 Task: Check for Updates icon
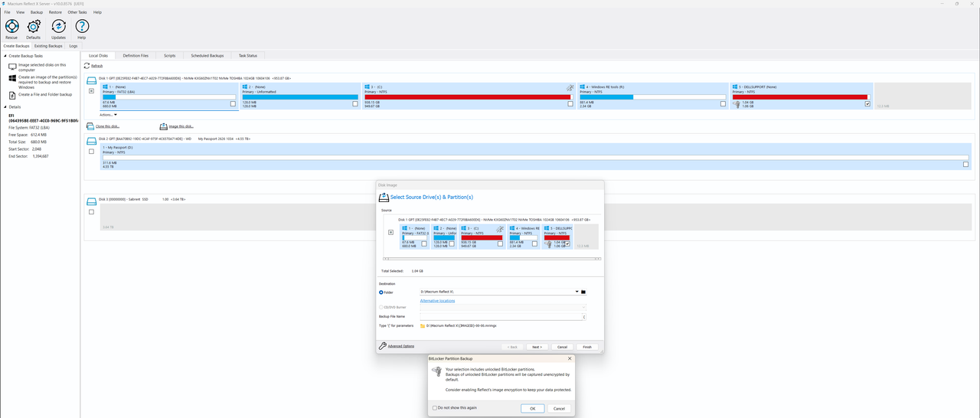[x=58, y=26]
